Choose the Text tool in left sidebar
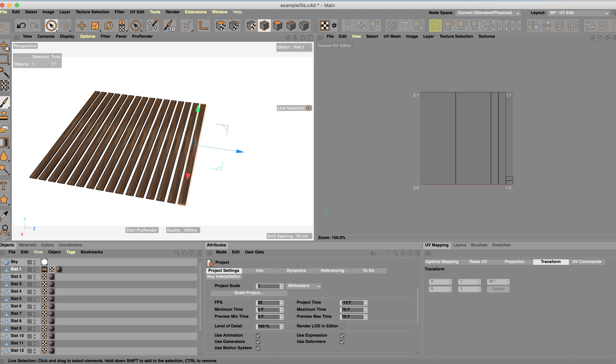 (4, 186)
